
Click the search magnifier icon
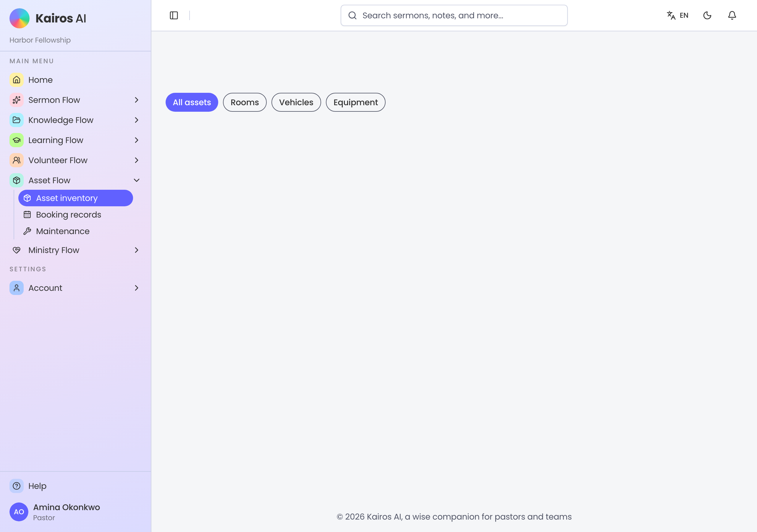tap(352, 15)
